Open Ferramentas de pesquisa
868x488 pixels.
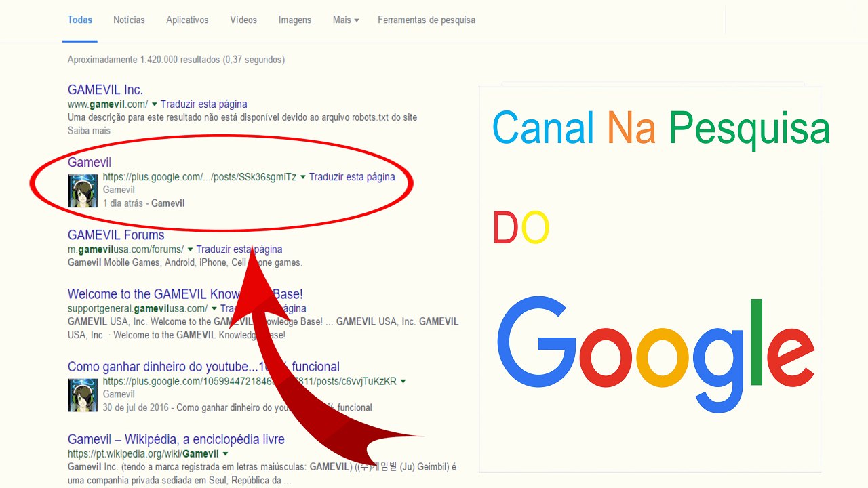click(x=427, y=20)
